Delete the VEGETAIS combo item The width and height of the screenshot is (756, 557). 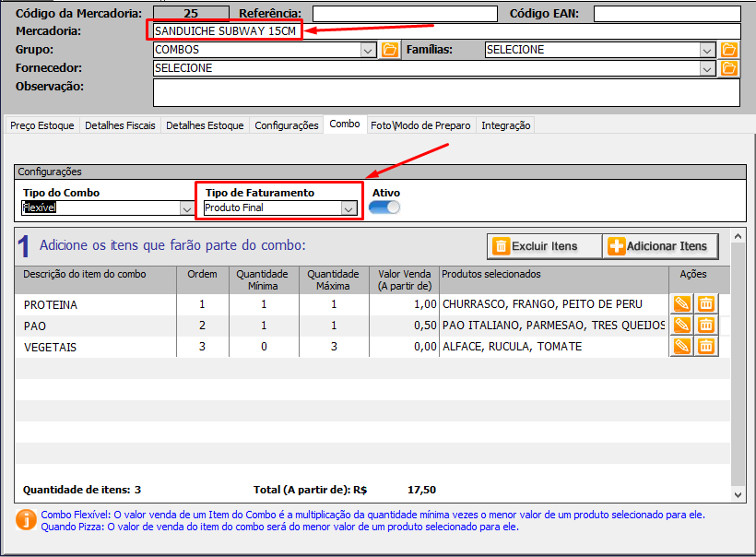pos(705,346)
